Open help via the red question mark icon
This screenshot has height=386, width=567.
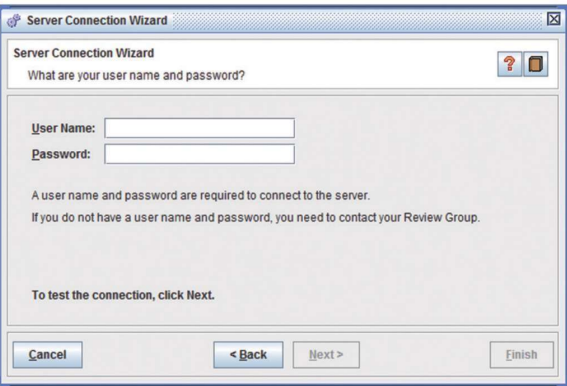[x=510, y=64]
